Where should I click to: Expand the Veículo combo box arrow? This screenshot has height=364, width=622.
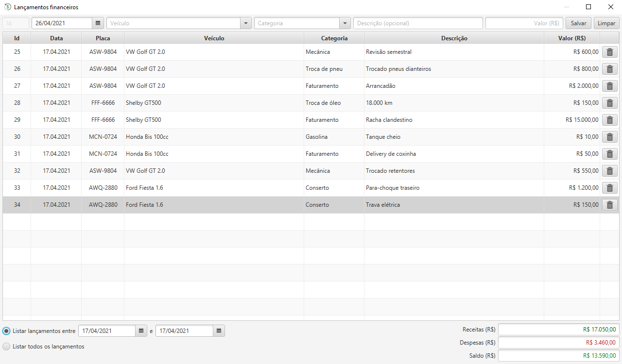click(x=245, y=23)
